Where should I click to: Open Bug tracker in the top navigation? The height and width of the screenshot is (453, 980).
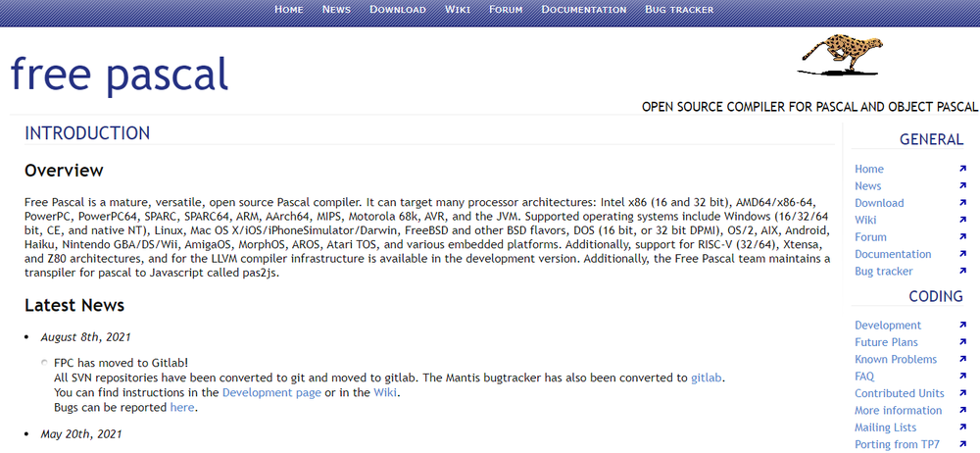click(x=679, y=10)
